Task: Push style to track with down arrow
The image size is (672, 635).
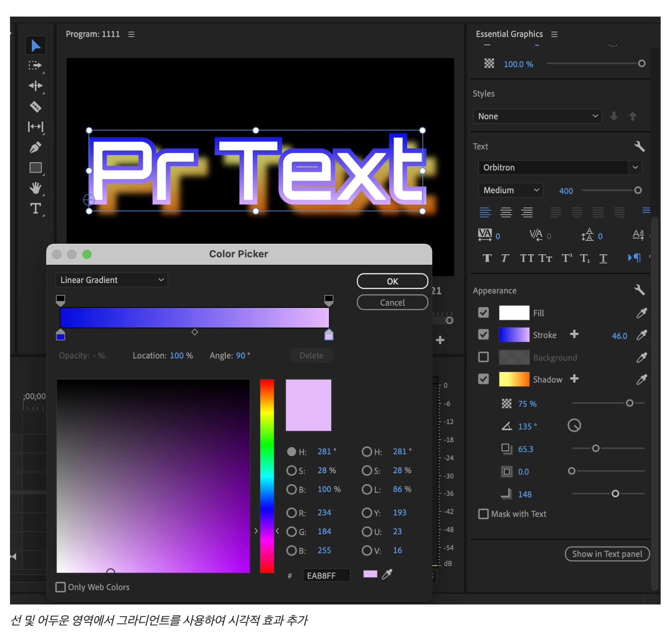Action: pos(614,116)
